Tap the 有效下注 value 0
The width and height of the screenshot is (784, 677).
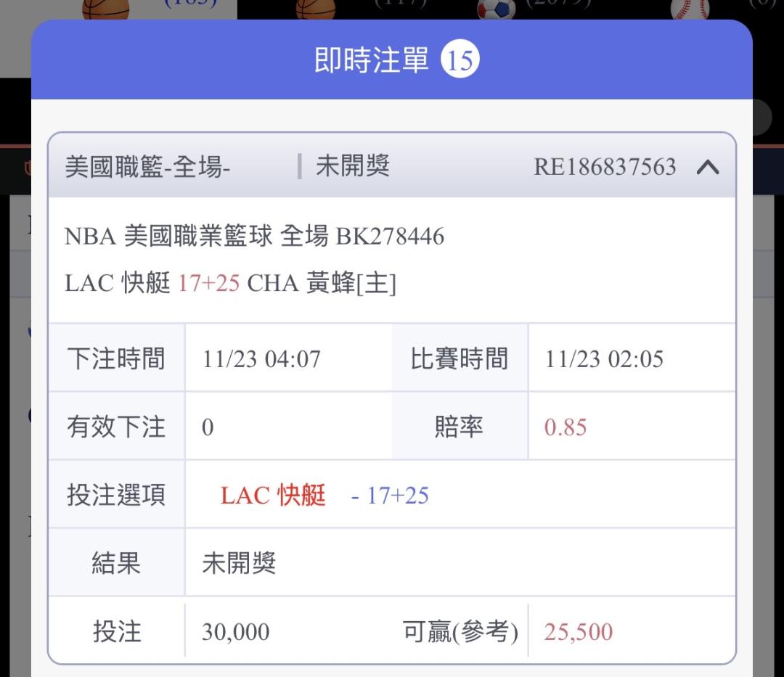point(208,427)
